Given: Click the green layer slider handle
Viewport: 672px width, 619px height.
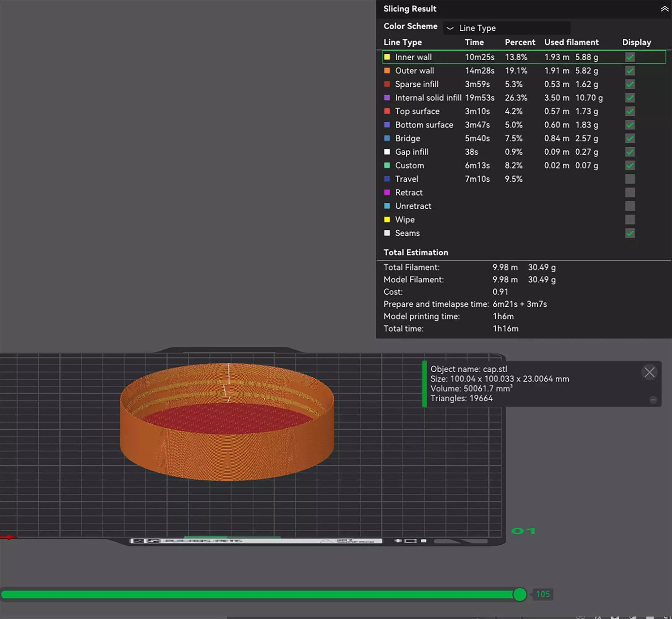Looking at the screenshot, I should 520,594.
